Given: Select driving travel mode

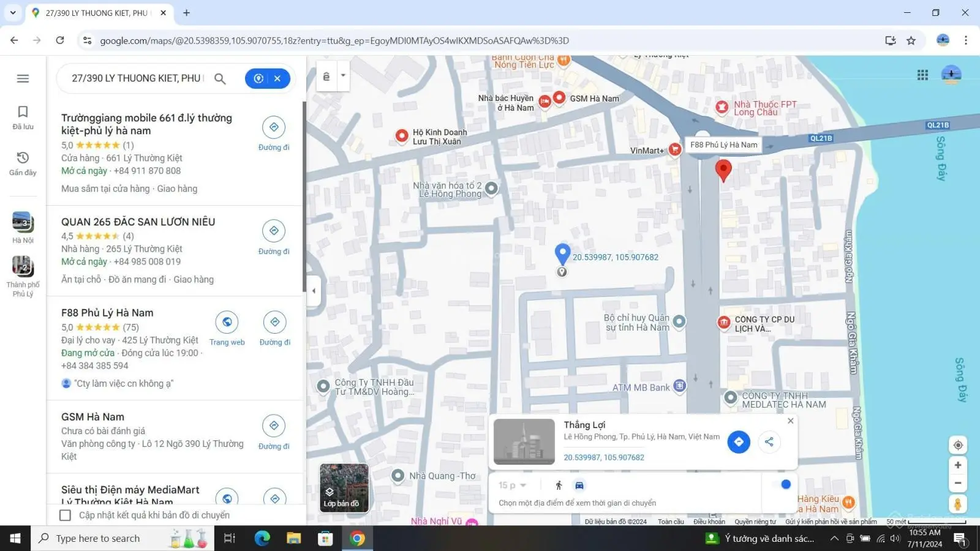Looking at the screenshot, I should (x=579, y=485).
